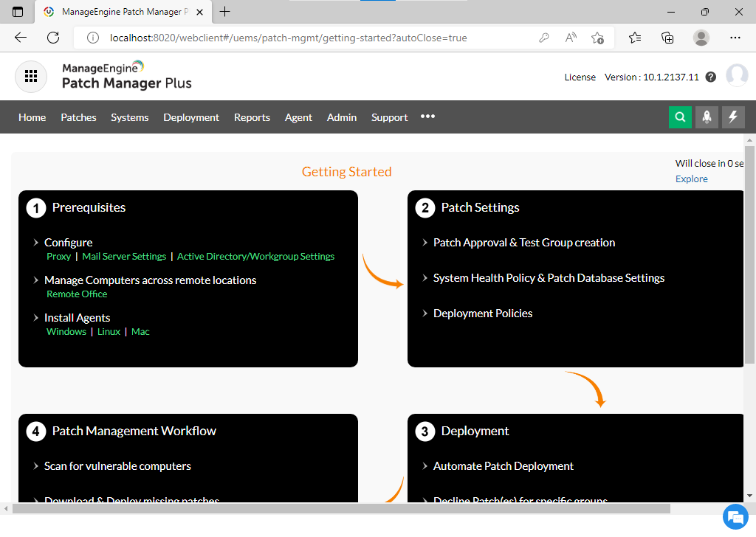
Task: Expand Automate Patch Deployment item
Action: [x=503, y=466]
